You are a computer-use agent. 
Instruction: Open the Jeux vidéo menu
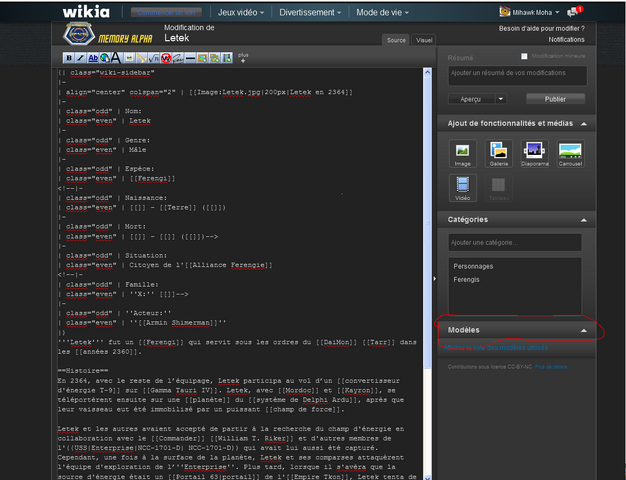coord(241,12)
